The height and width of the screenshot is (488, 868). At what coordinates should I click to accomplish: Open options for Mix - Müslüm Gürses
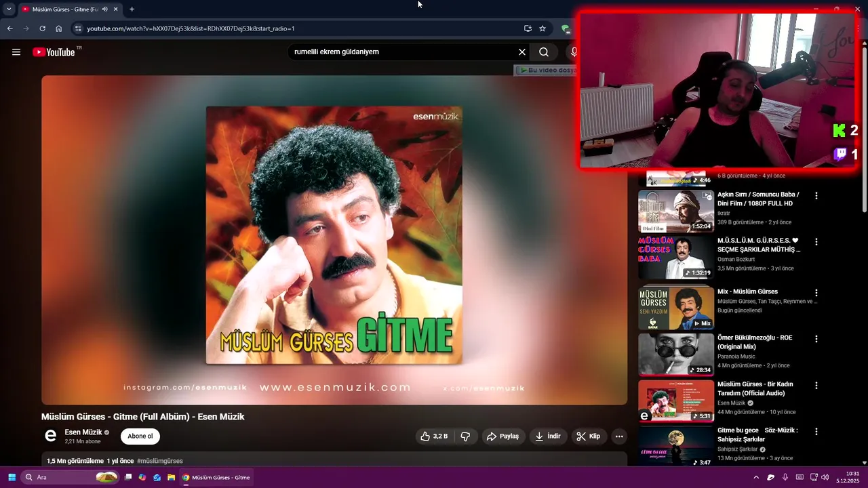(816, 293)
